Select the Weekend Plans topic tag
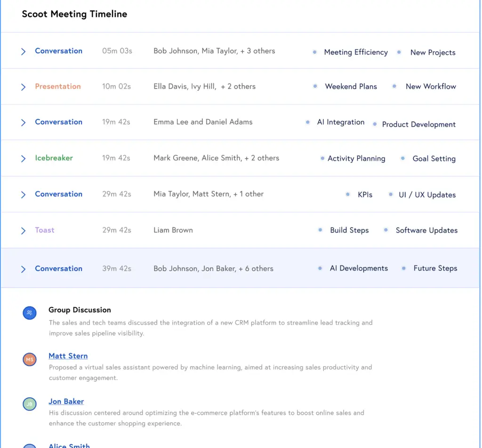Image resolution: width=482 pixels, height=448 pixels. 351,87
